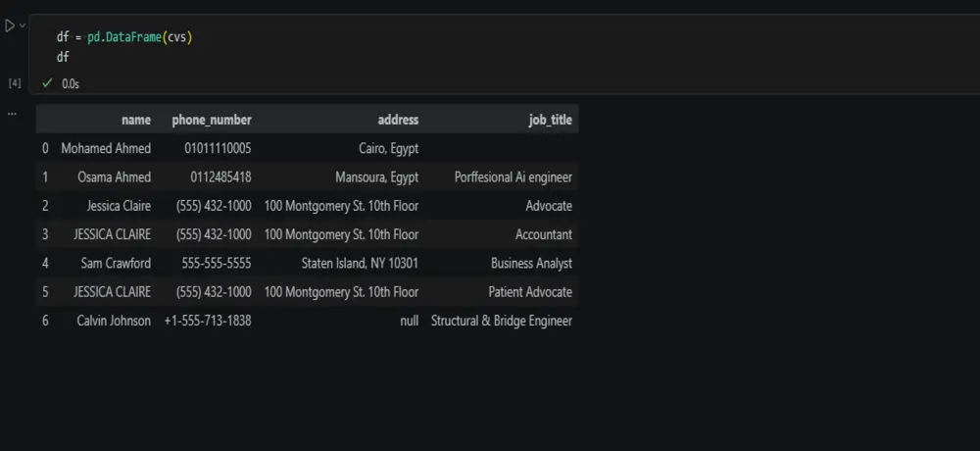980x451 pixels.
Task: Select the 'null' address cell in row 6
Action: [410, 321]
